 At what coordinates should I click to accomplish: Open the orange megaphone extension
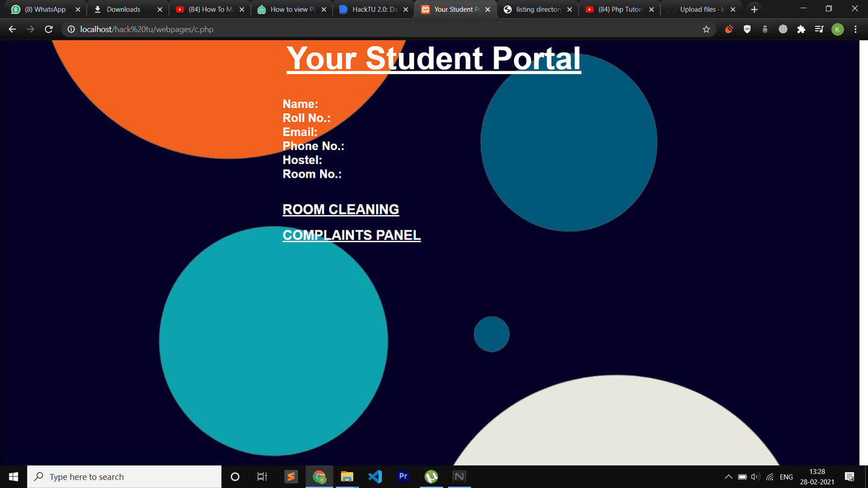click(729, 29)
